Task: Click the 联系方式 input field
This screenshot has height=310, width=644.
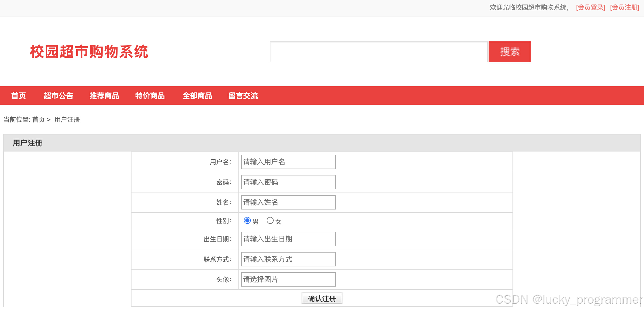Action: coord(288,259)
